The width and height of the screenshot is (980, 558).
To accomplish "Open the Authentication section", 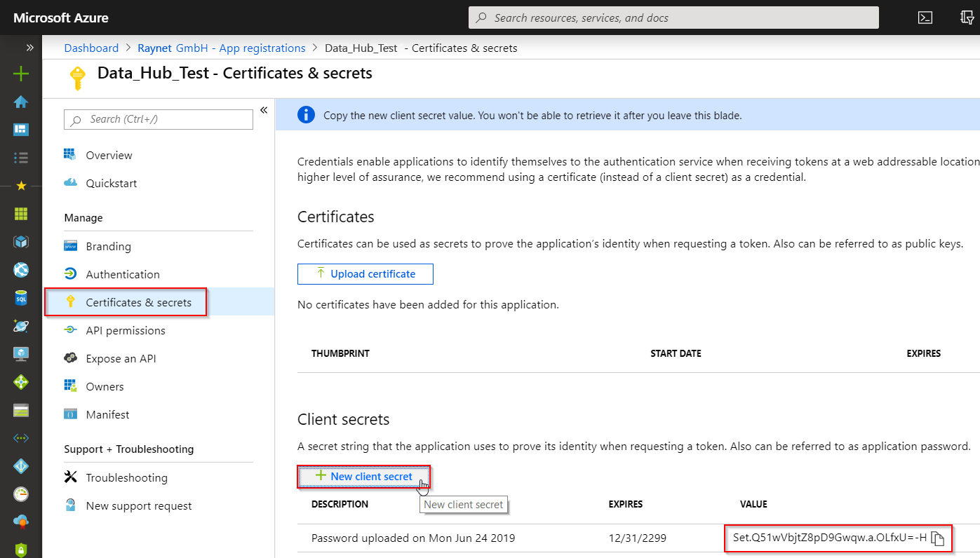I will pyautogui.click(x=124, y=274).
